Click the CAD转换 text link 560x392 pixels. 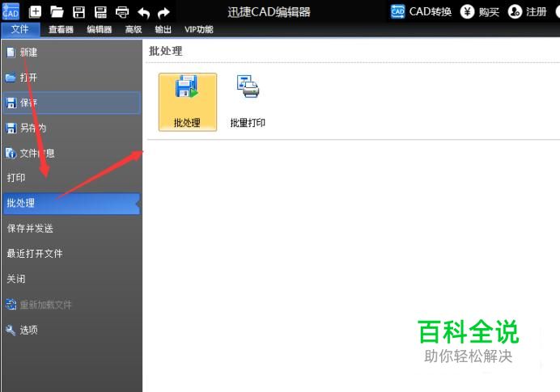click(x=431, y=12)
